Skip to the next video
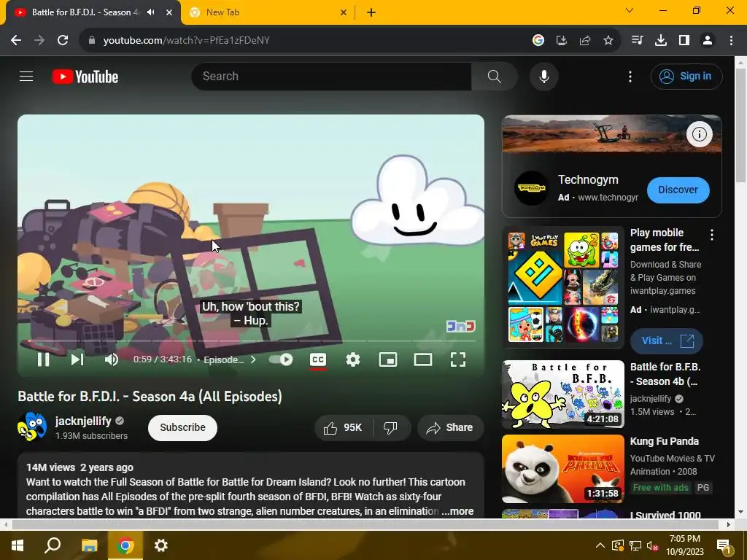 [77, 359]
